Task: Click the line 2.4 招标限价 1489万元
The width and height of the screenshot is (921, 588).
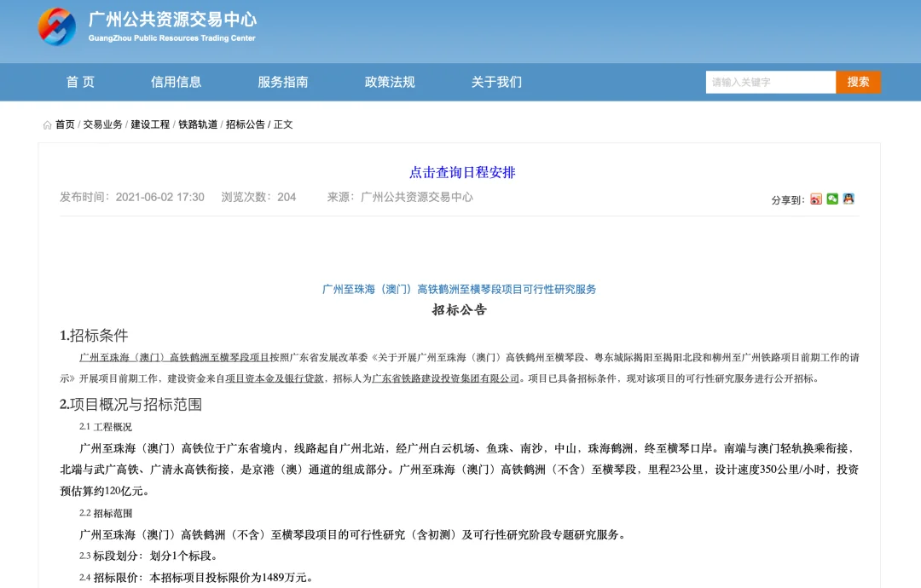Action: point(196,578)
